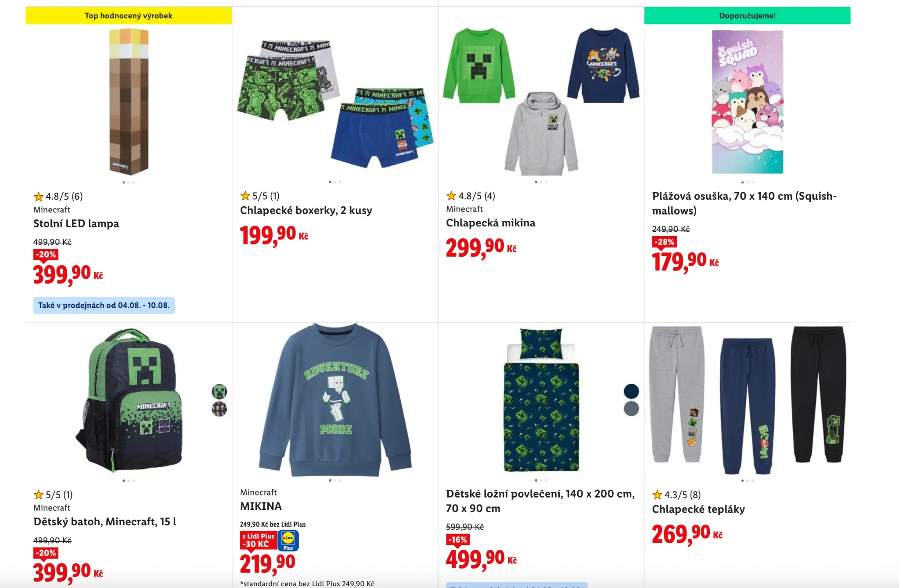899x588 pixels.
Task: Click the star rating icon for Chlapecké tepláky
Action: coord(657,495)
